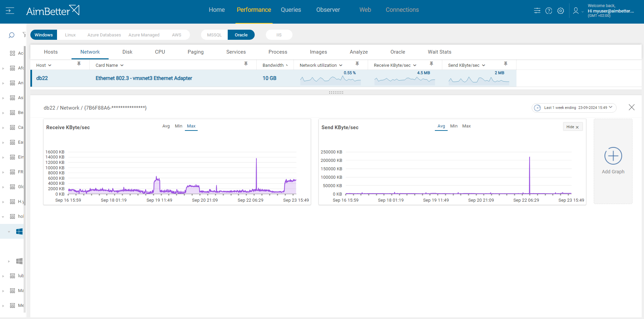This screenshot has width=644, height=319.
Task: Click the Receive graph spike near Sep 22
Action: click(x=256, y=175)
